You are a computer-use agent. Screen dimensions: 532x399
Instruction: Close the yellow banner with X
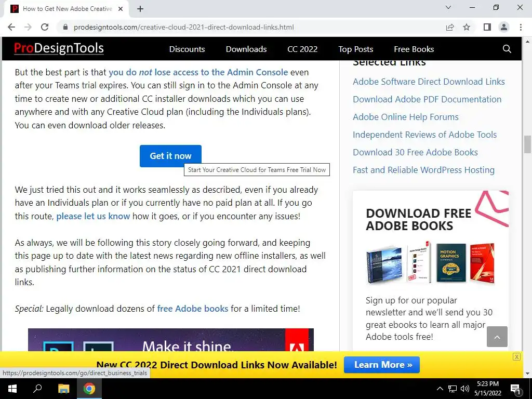pyautogui.click(x=516, y=356)
